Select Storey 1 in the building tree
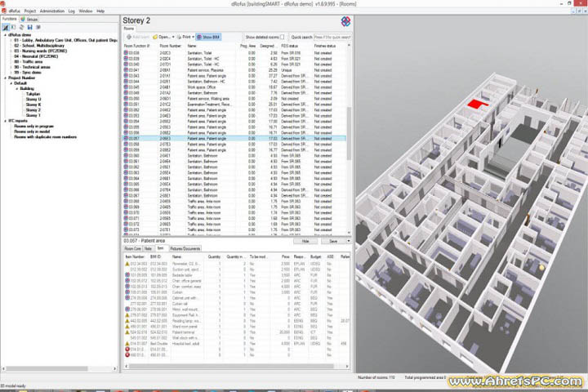This screenshot has width=588, height=392. point(33,115)
